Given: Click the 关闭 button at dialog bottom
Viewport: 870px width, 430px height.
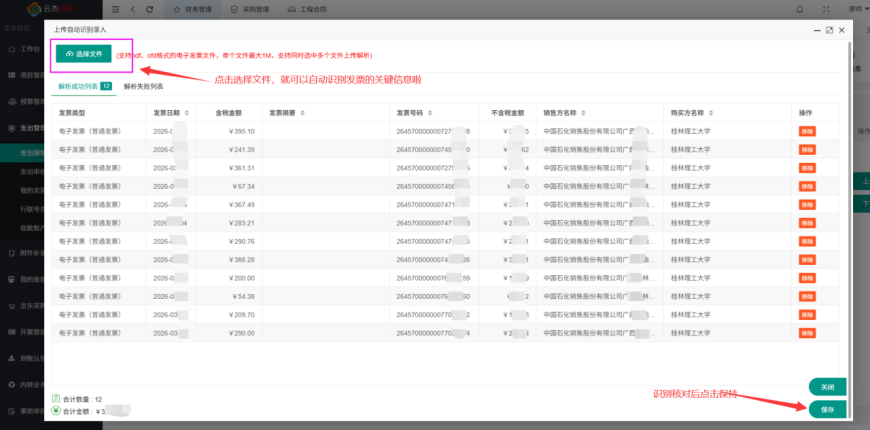Looking at the screenshot, I should [827, 387].
